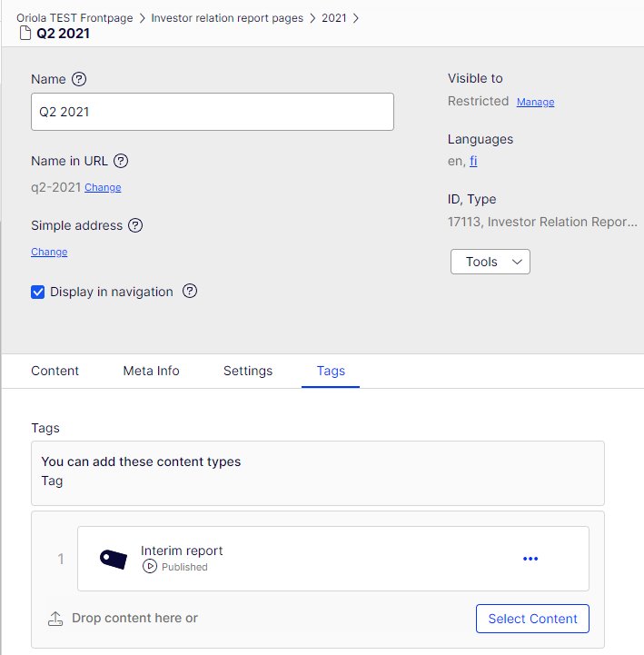
Task: Click the help icon beside Name in URL
Action: coord(121,161)
